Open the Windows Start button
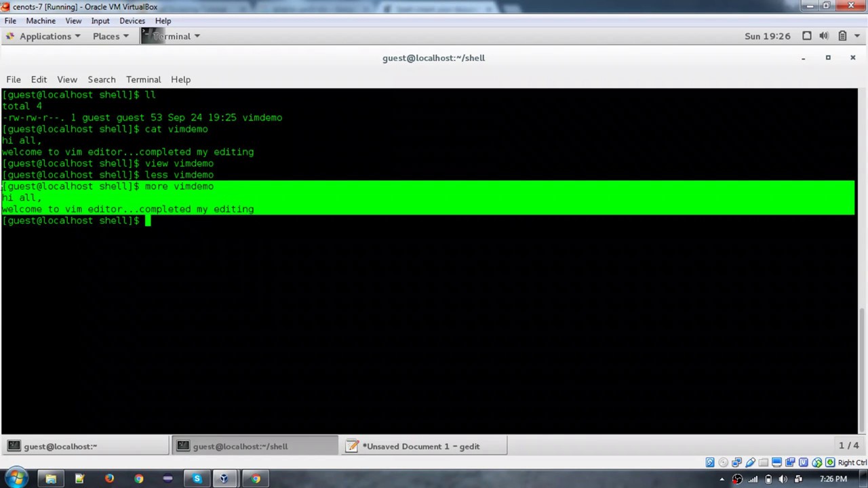 (x=15, y=479)
